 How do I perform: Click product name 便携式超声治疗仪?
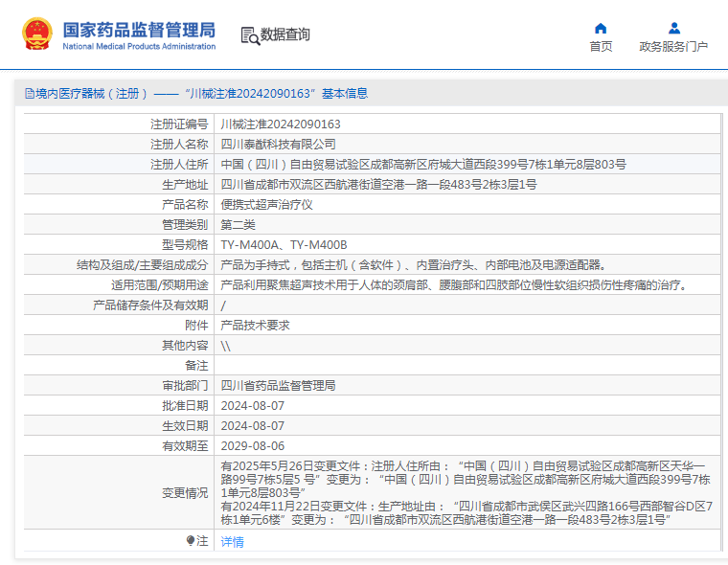click(267, 205)
